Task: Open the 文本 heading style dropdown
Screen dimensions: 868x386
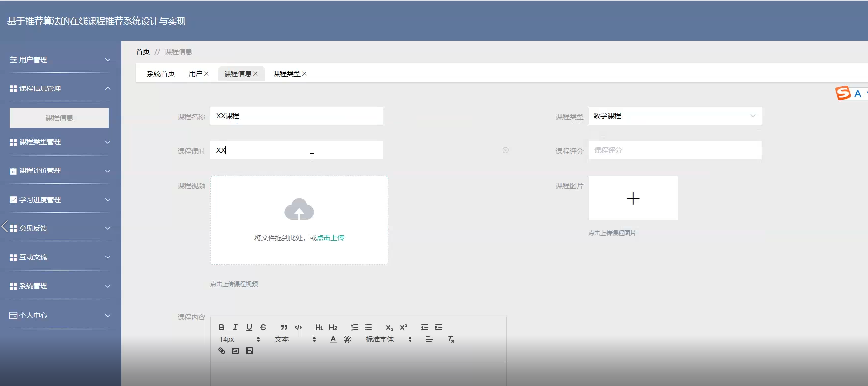Action: click(x=295, y=339)
